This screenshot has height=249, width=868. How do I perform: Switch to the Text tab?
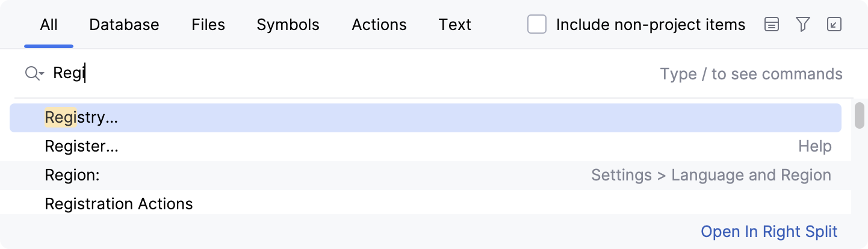pos(454,25)
